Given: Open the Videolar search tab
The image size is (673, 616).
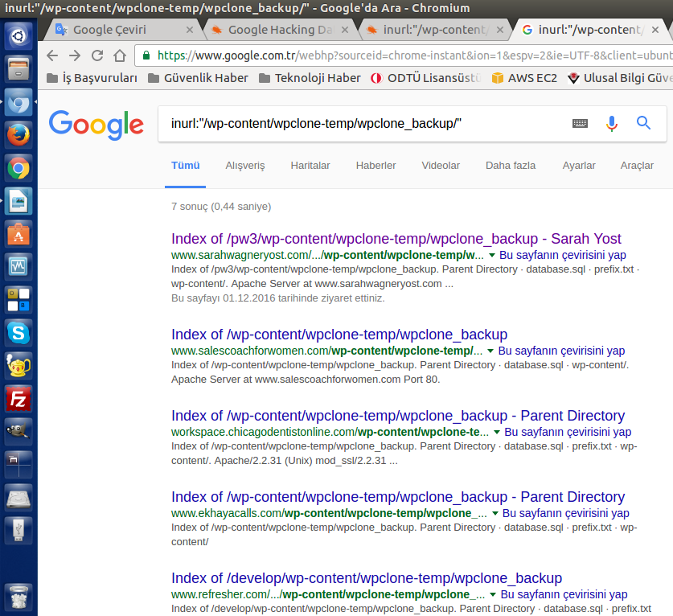Looking at the screenshot, I should pyautogui.click(x=441, y=166).
